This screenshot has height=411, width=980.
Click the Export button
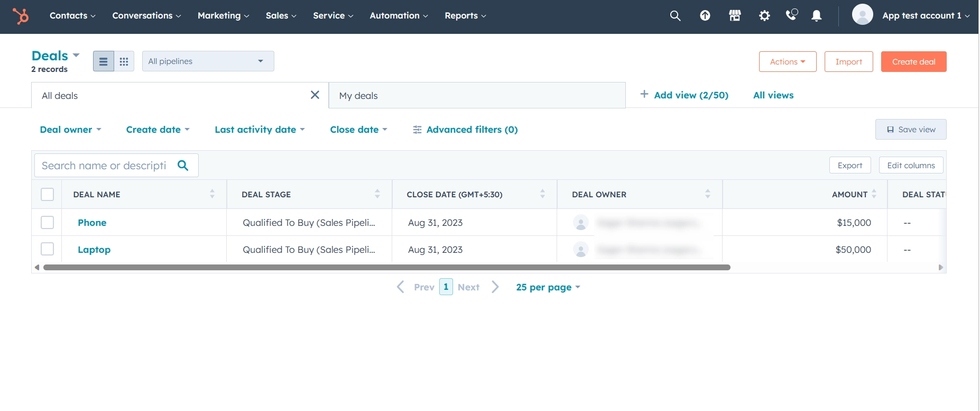pyautogui.click(x=850, y=165)
